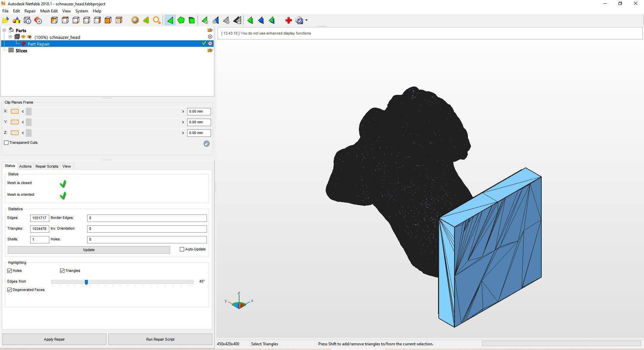644x350 pixels.
Task: Click the dark flip triangles icon
Action: click(237, 20)
